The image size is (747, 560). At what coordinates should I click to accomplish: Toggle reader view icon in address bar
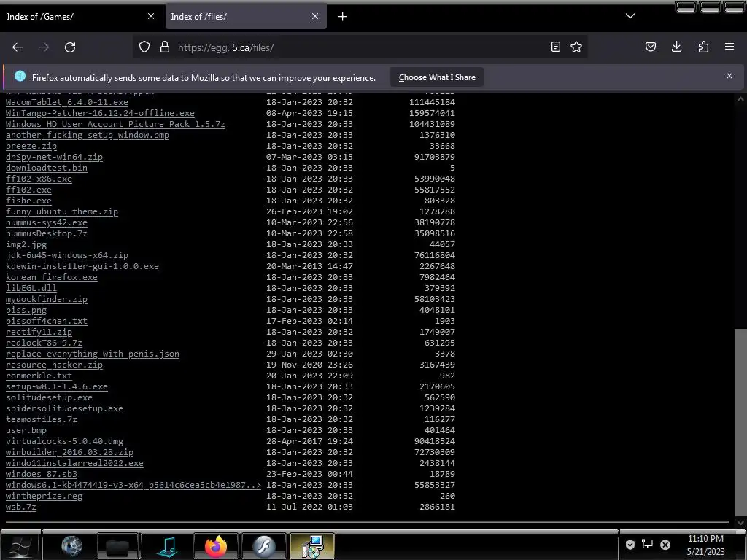[555, 47]
